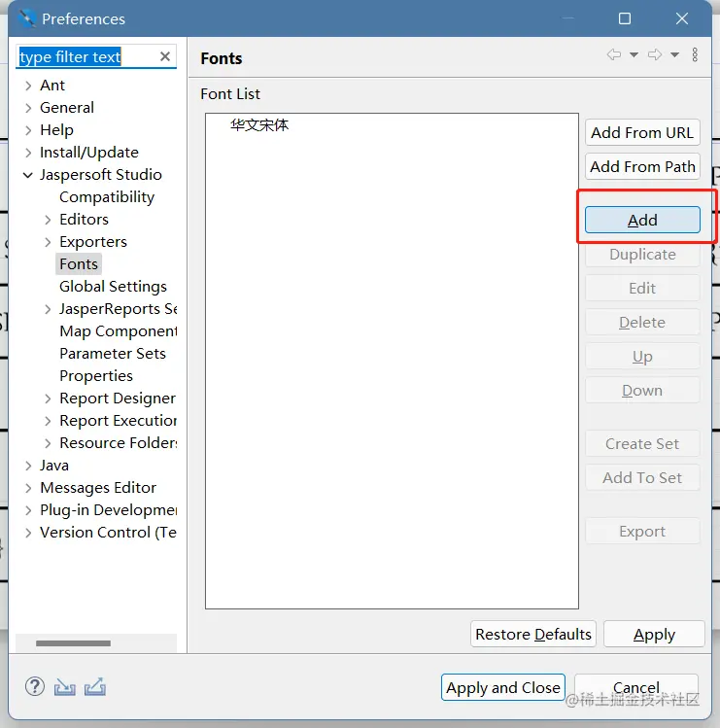Expand the Resource Folders node
Screen dimensions: 720x728
pyautogui.click(x=48, y=443)
